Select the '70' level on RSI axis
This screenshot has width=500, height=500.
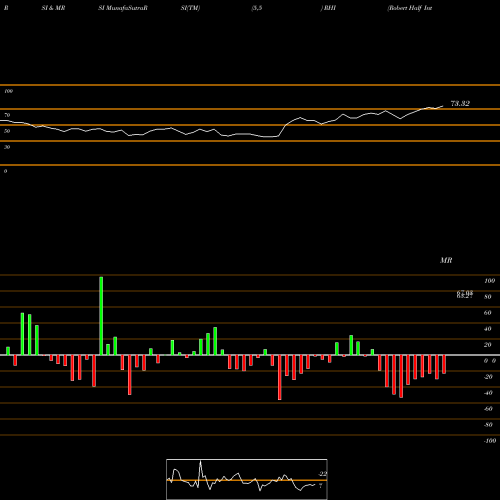[7, 115]
